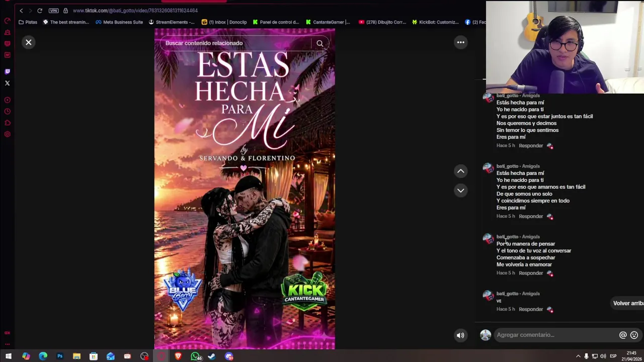Go to the previous video arrow
644x362 pixels.
[x=460, y=171]
